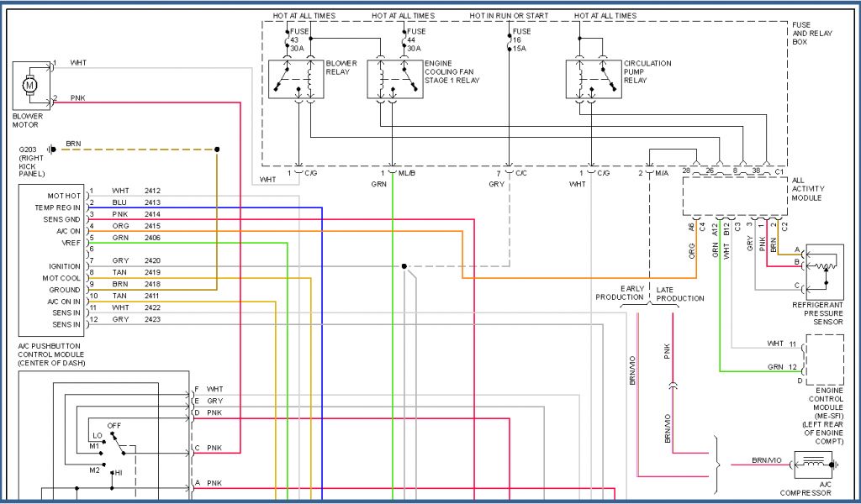
Task: Select the 'IGNITION' pin 7 label
Action: pyautogui.click(x=64, y=265)
